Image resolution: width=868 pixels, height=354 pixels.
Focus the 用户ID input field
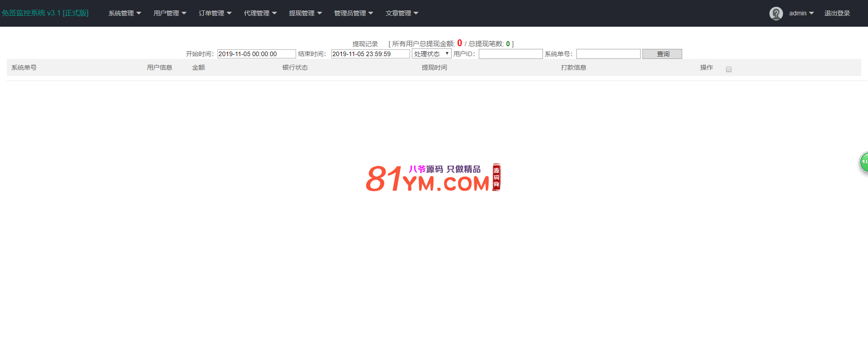[511, 54]
